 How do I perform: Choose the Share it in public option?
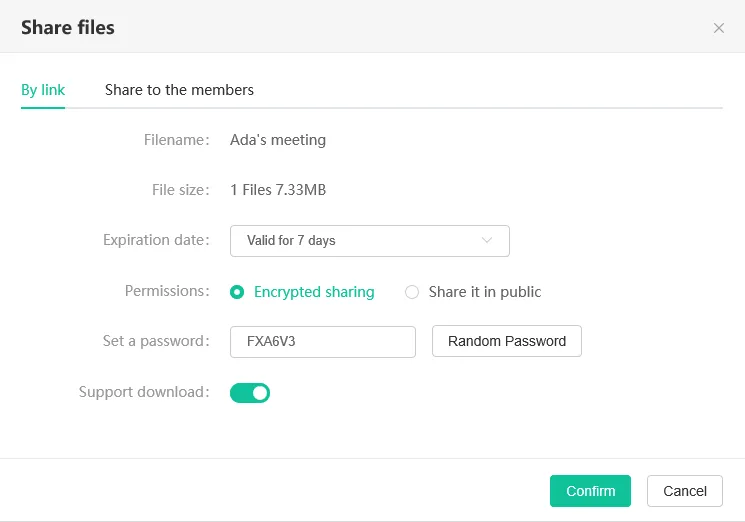(x=412, y=292)
